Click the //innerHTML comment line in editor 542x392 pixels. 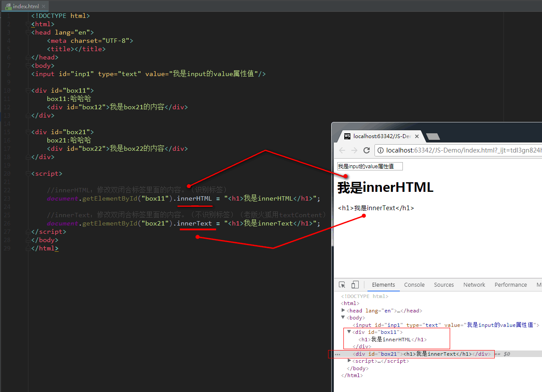click(137, 190)
